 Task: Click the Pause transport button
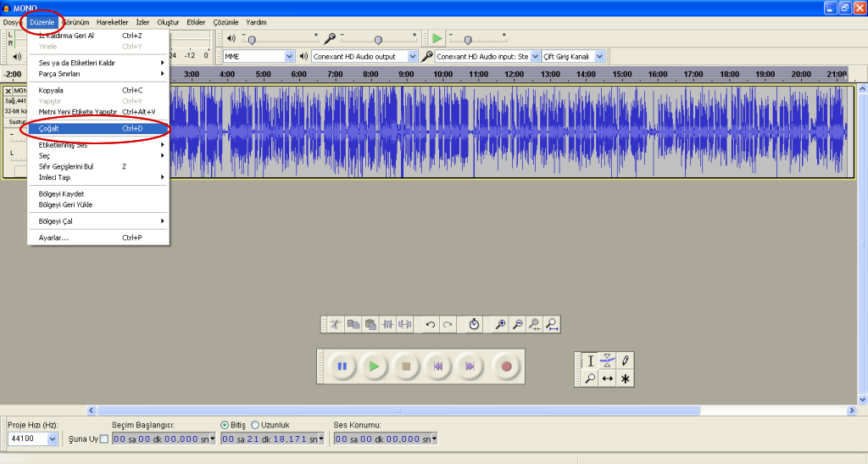point(342,366)
